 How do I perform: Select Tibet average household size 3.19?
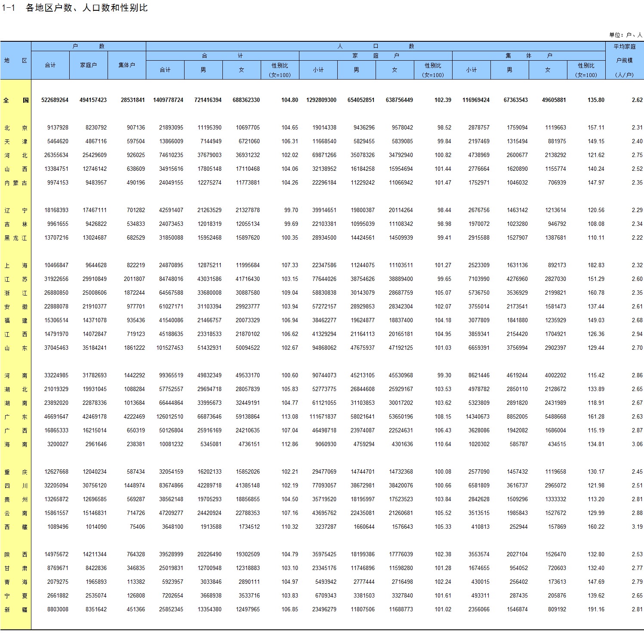pos(637,527)
